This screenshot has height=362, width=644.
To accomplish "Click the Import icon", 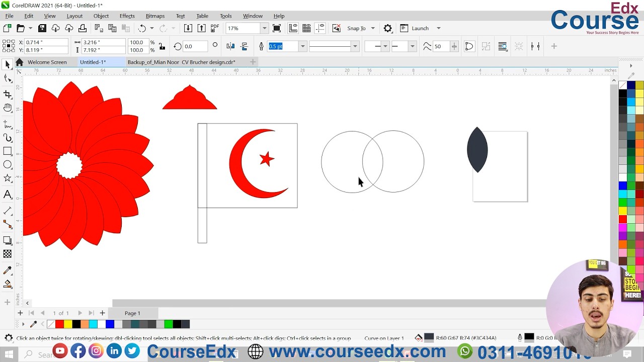I will pos(188,28).
